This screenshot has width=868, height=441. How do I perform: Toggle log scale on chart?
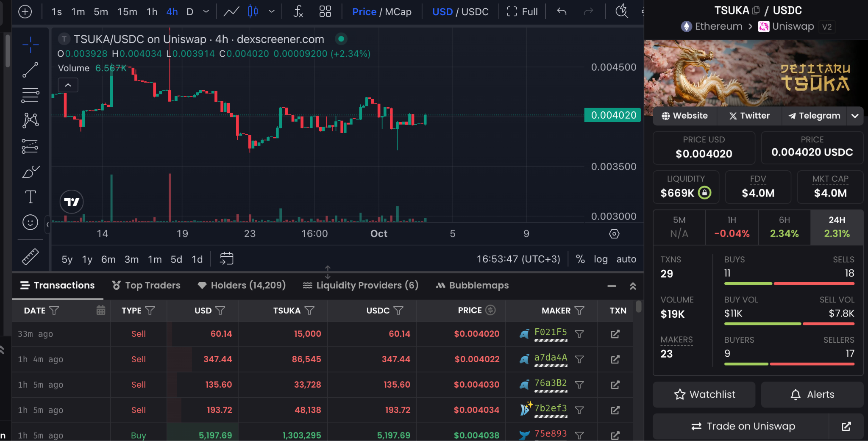click(x=601, y=259)
